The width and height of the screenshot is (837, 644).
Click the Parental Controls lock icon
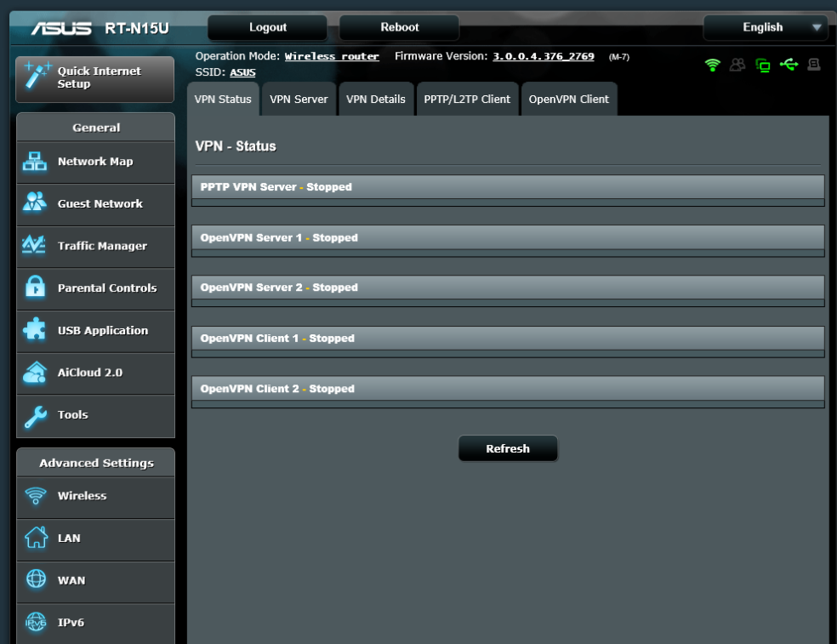pyautogui.click(x=35, y=287)
